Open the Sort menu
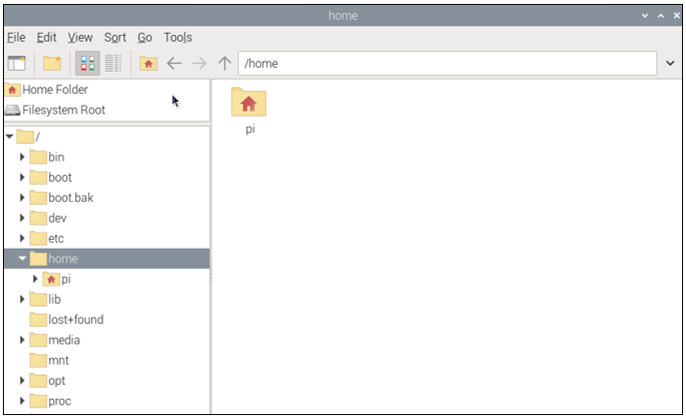 pyautogui.click(x=115, y=38)
